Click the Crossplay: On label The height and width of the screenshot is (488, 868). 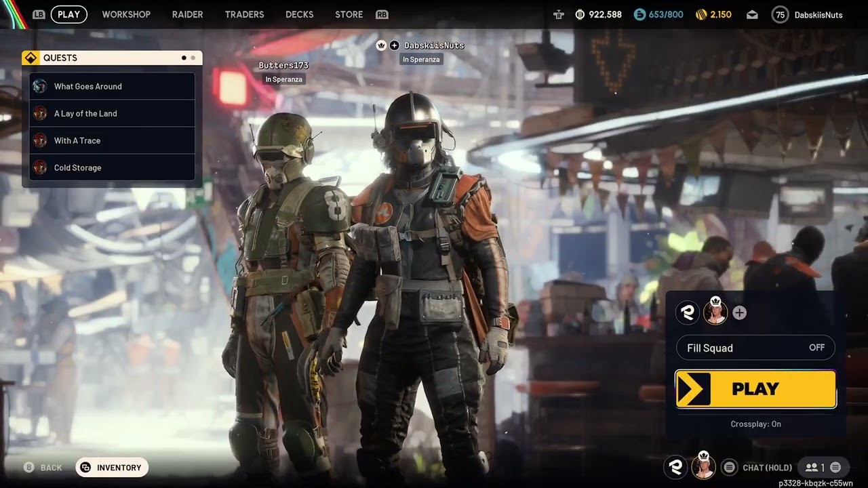point(755,424)
